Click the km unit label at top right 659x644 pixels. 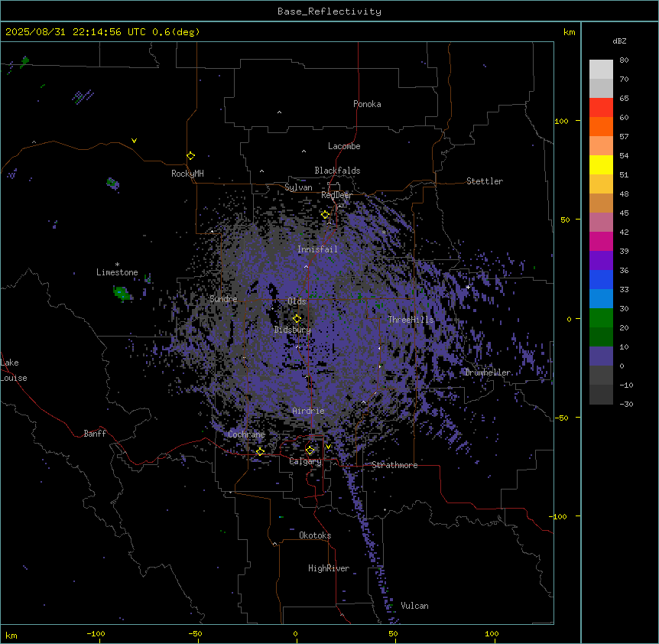(570, 32)
